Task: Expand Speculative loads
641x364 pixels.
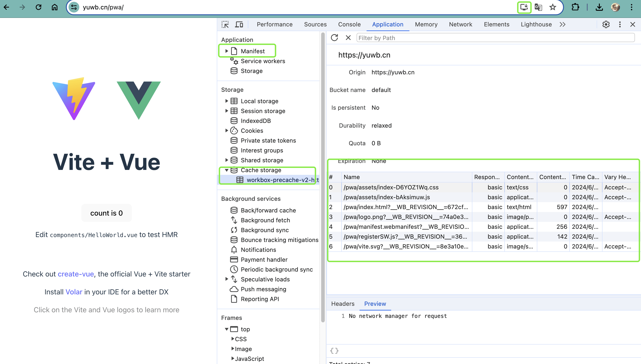Action: point(227,279)
